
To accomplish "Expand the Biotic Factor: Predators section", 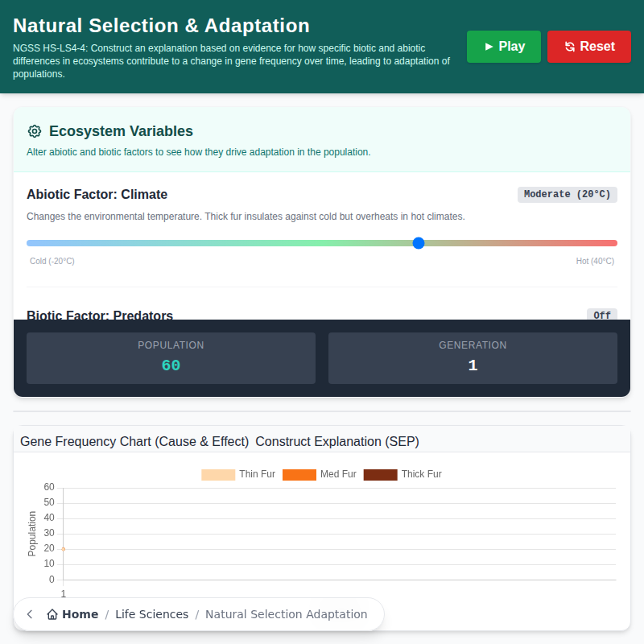I will (97, 316).
